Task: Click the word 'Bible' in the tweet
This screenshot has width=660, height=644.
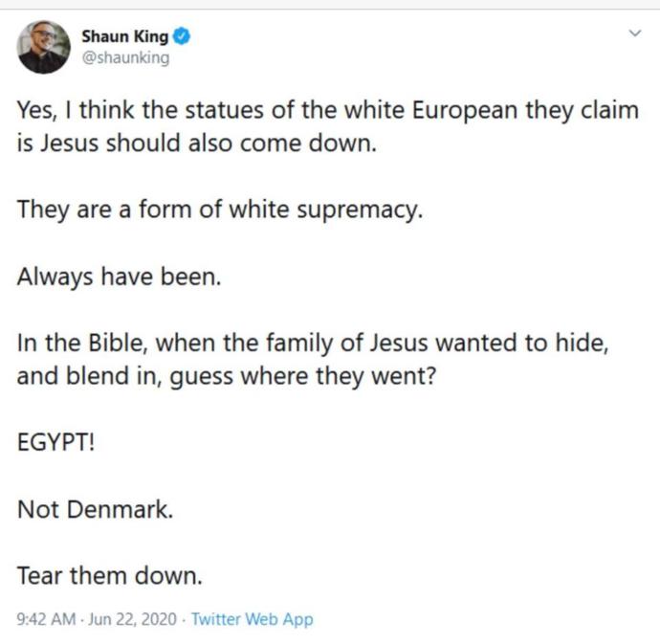Action: click(117, 343)
